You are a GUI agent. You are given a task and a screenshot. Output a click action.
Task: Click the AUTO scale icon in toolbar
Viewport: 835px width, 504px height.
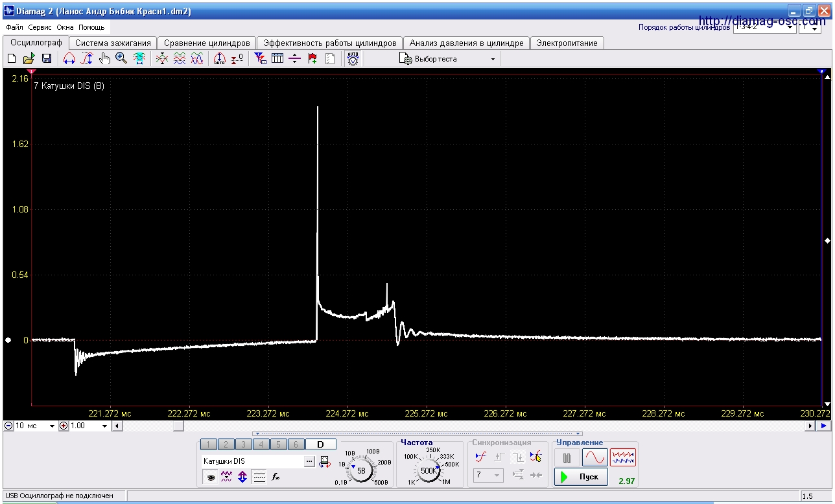[x=219, y=59]
